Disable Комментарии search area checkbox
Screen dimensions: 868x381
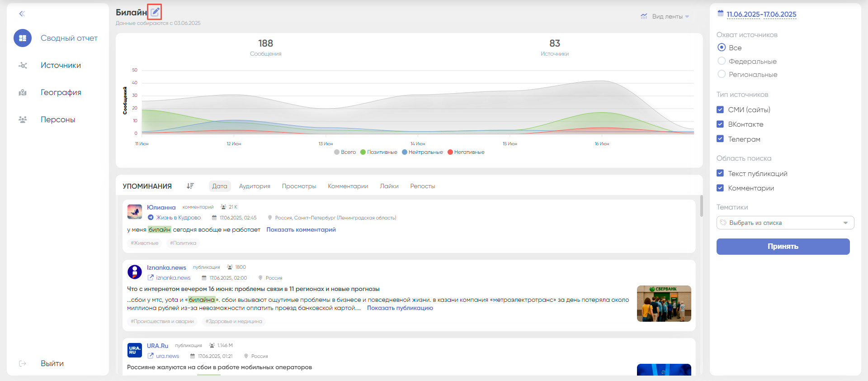[720, 188]
